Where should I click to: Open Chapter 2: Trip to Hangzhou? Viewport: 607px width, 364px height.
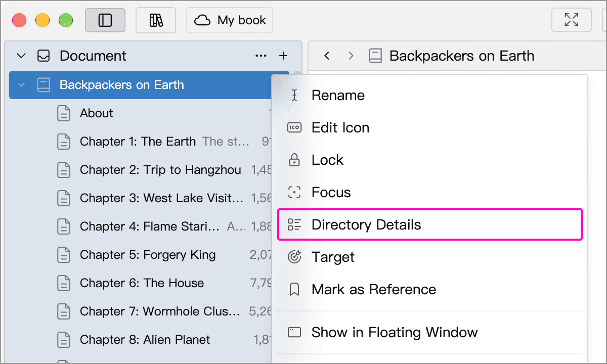point(160,170)
